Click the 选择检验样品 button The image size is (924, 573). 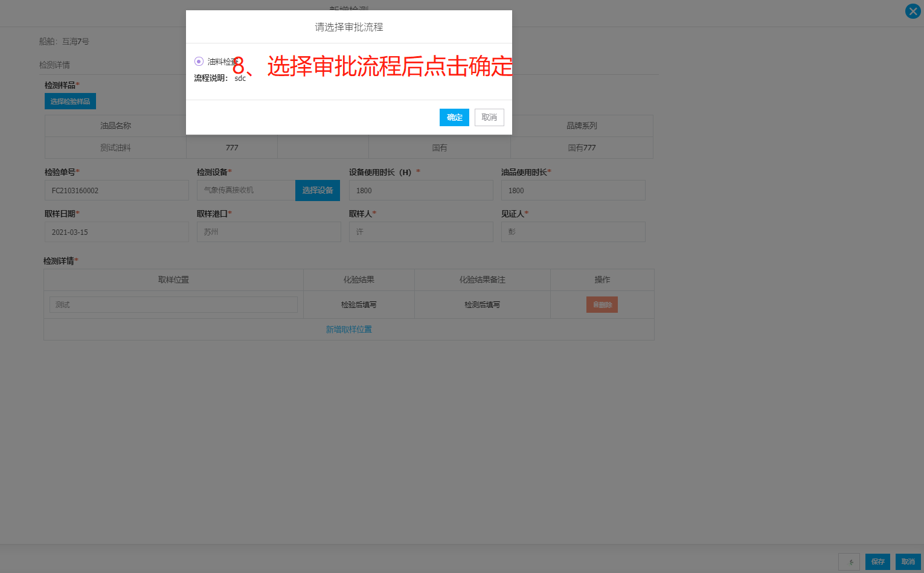pyautogui.click(x=70, y=101)
